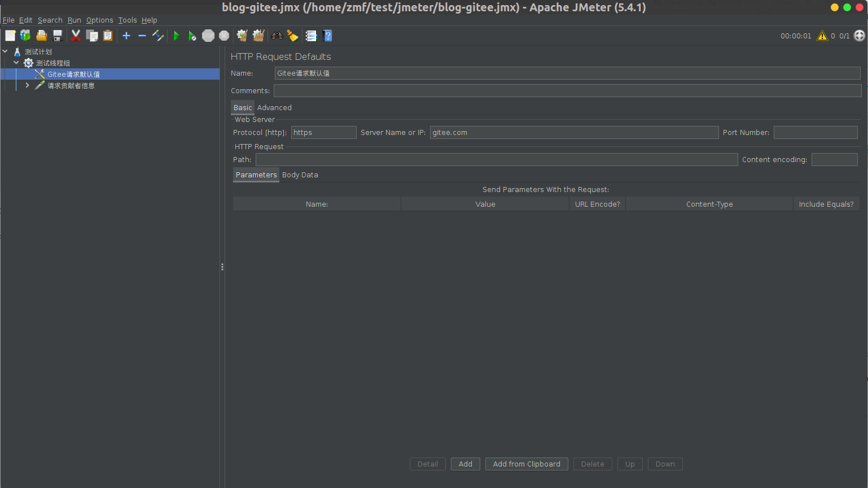The image size is (868, 488).
Task: Click the Toggle enable/disable icon in the toolbar
Action: (x=158, y=36)
